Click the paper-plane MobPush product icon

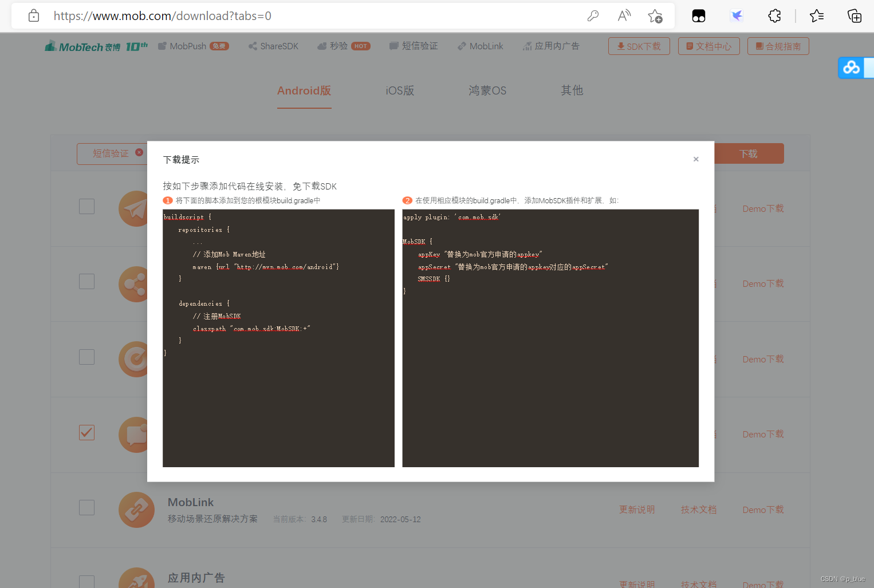pos(133,208)
